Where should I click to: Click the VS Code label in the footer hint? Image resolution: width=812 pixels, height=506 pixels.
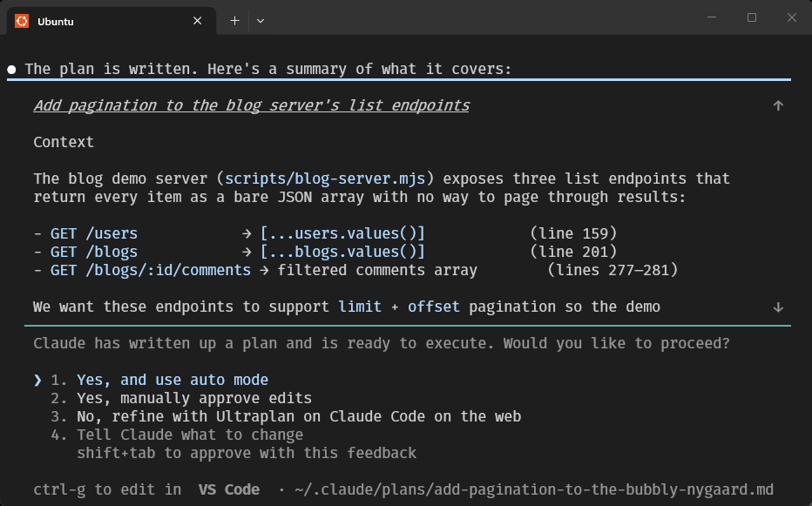point(229,490)
